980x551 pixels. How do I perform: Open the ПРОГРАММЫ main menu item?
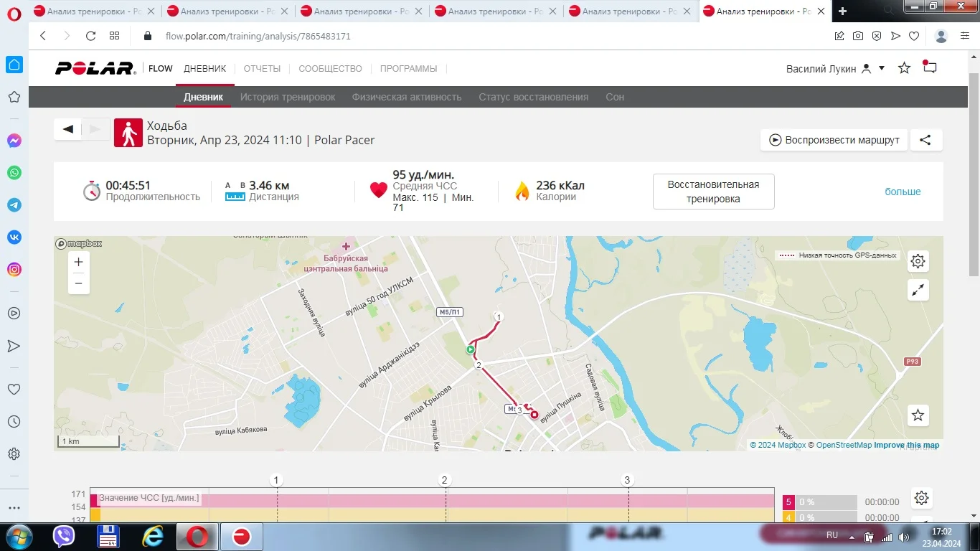409,69
